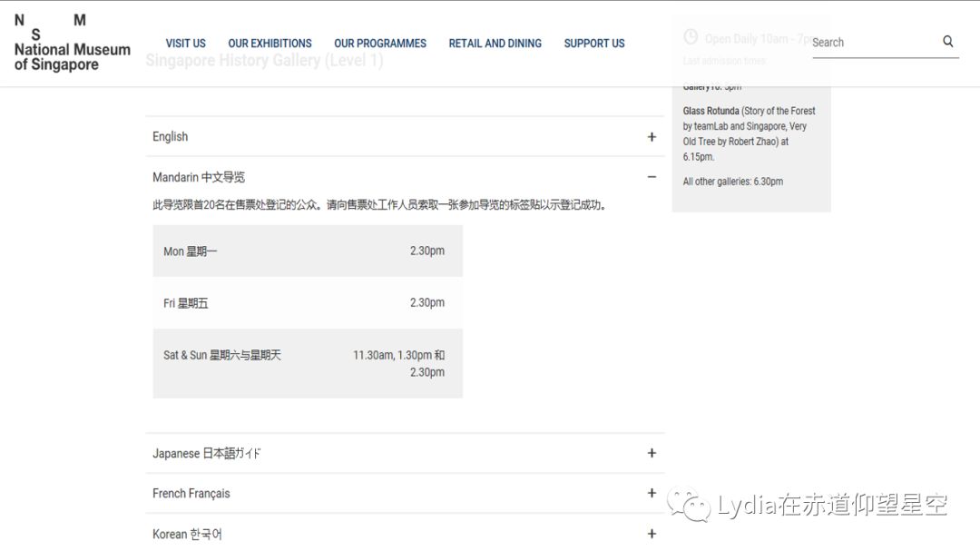Focus the Search text field
The width and height of the screenshot is (980, 551).
pyautogui.click(x=871, y=43)
